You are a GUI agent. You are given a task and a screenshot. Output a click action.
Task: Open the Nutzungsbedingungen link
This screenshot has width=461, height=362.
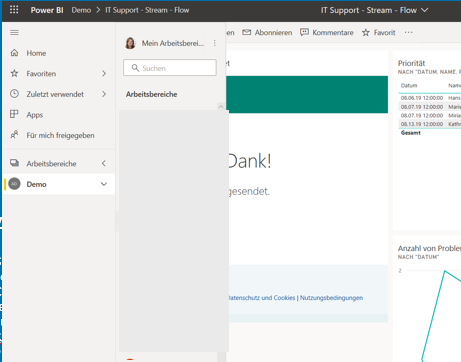pos(331,298)
